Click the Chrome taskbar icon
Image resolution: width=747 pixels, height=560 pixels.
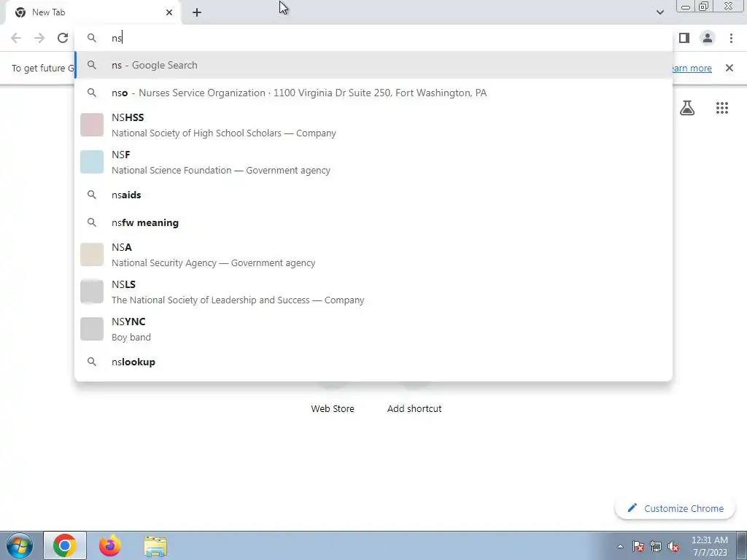[x=65, y=545]
